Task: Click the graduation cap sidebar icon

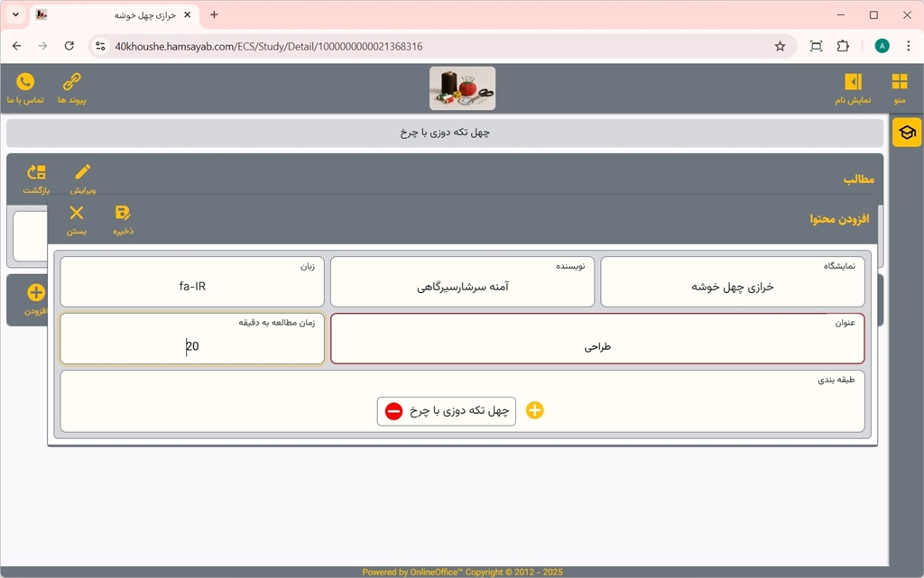Action: click(x=906, y=133)
